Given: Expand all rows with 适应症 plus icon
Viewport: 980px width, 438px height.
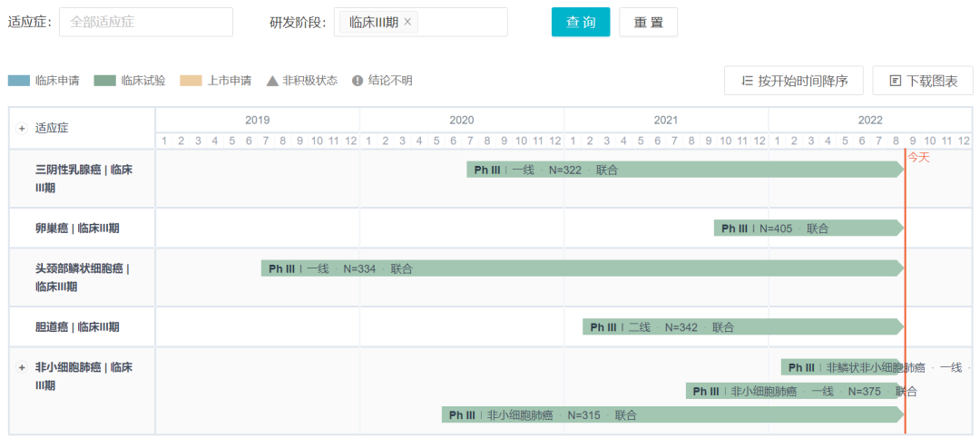Looking at the screenshot, I should click(x=22, y=128).
